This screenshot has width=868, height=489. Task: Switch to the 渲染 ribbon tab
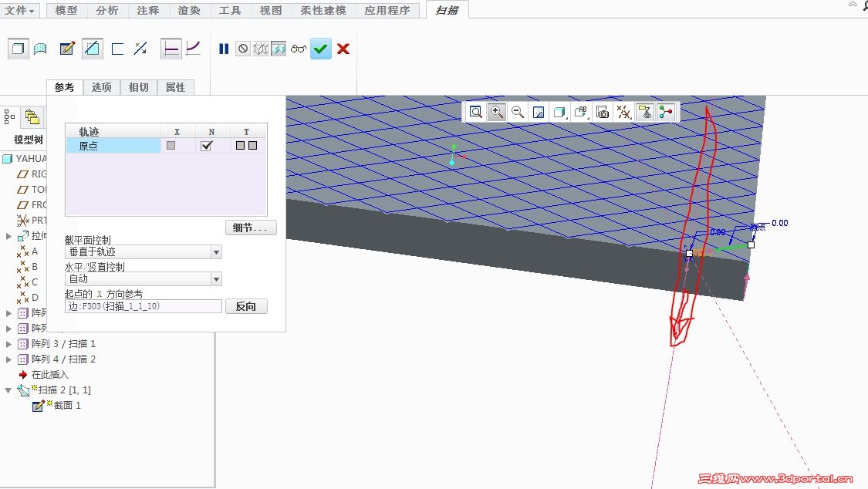189,11
